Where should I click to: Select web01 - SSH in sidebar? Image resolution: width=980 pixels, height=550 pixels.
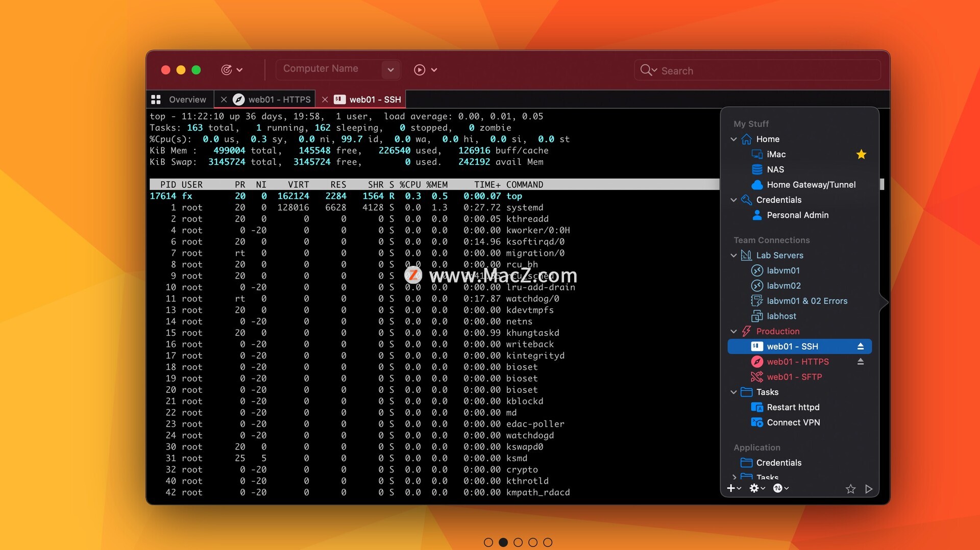799,346
